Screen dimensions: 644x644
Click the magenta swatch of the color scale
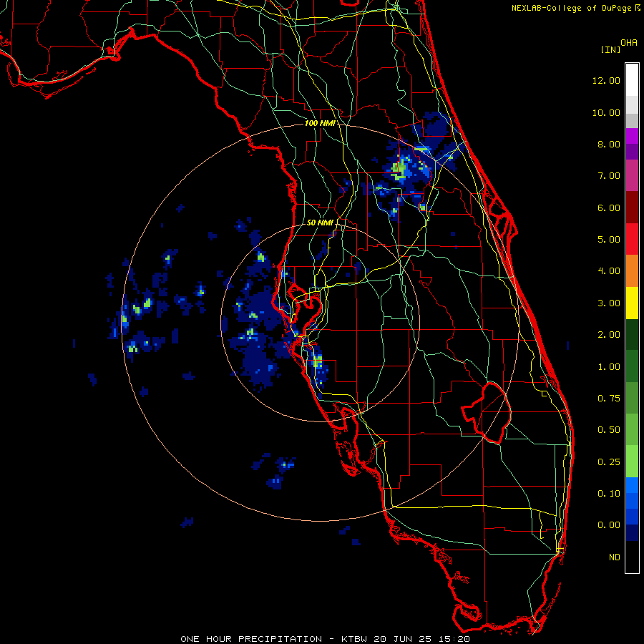(632, 175)
